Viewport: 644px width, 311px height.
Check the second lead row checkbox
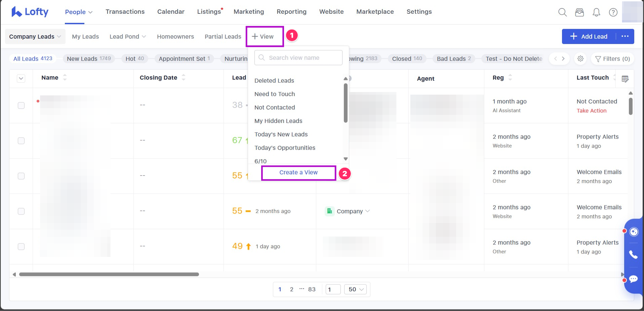pyautogui.click(x=21, y=141)
